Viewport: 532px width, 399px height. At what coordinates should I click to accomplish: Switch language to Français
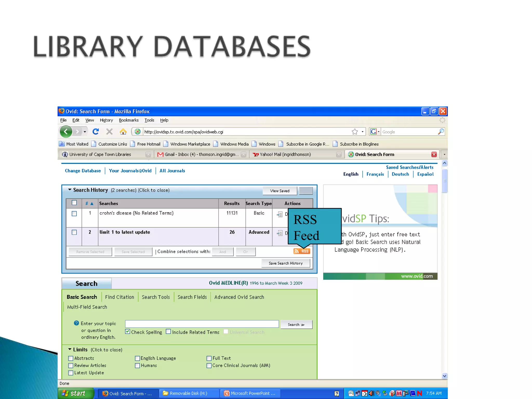pos(375,174)
